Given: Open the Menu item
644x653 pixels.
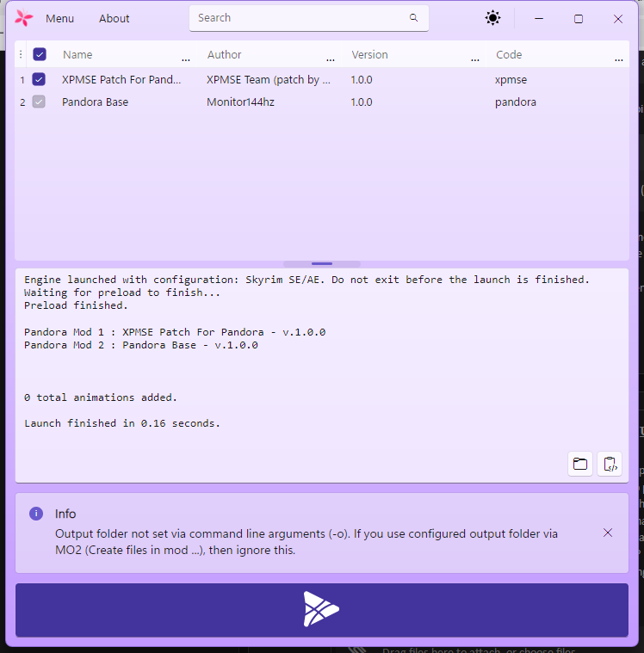Looking at the screenshot, I should (x=59, y=18).
